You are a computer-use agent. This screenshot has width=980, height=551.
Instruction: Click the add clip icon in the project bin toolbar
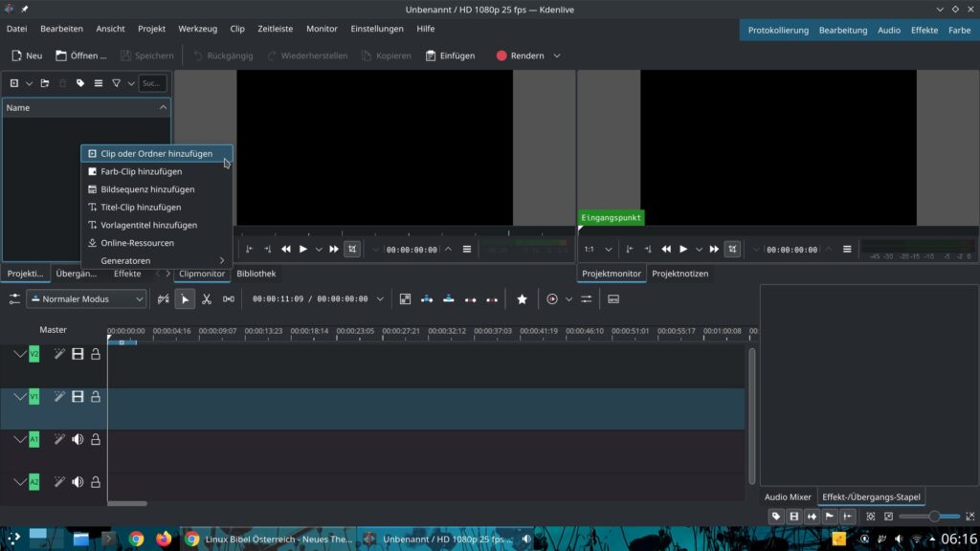(13, 83)
